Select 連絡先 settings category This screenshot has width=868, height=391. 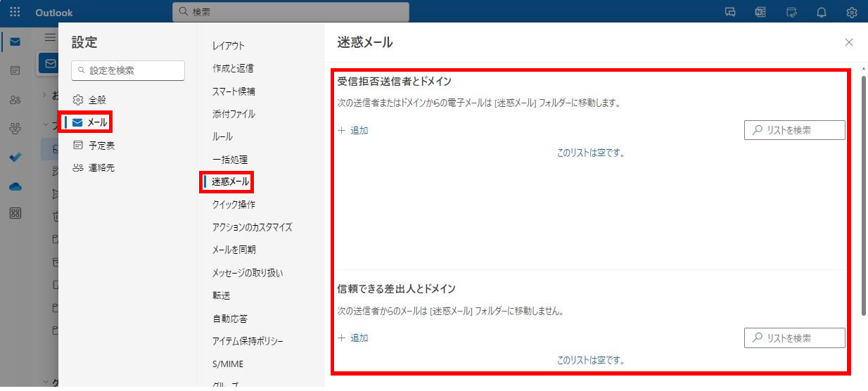click(94, 168)
